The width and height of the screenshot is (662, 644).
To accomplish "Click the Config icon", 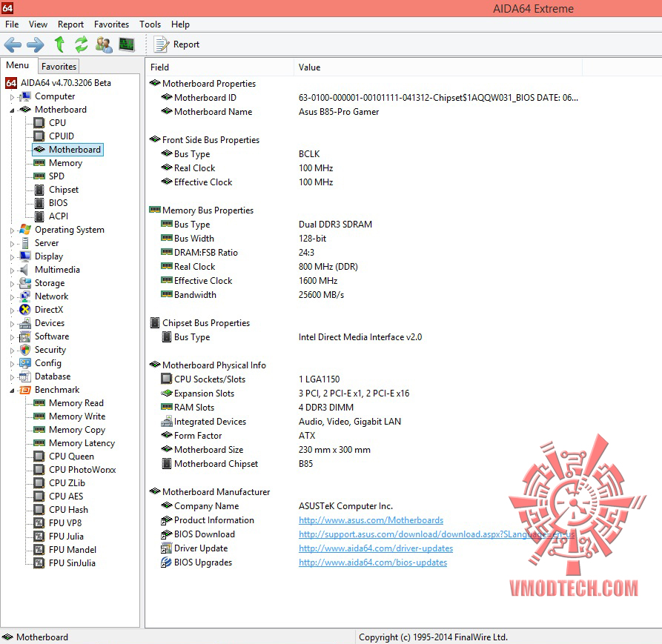I will click(x=25, y=363).
